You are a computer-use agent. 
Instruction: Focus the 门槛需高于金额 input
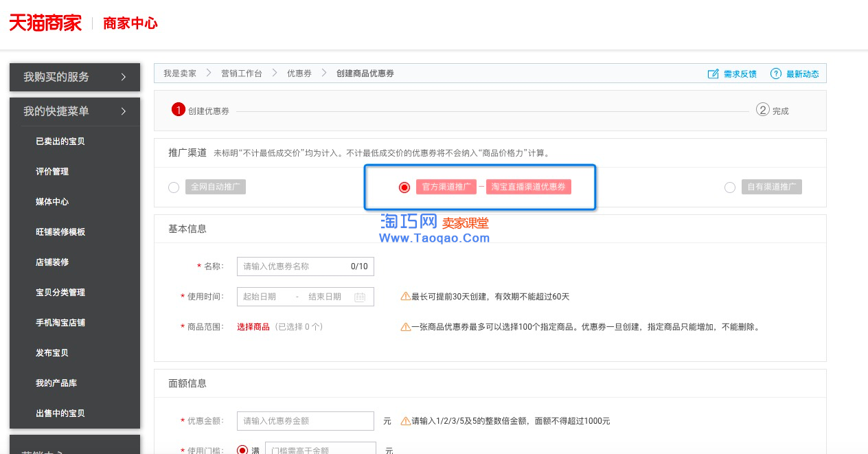click(x=321, y=449)
